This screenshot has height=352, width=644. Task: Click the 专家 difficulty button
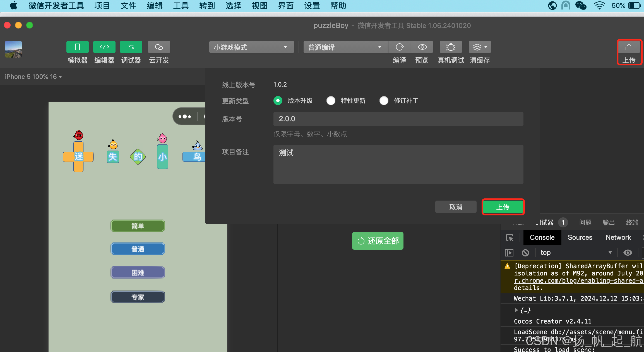[x=138, y=297]
